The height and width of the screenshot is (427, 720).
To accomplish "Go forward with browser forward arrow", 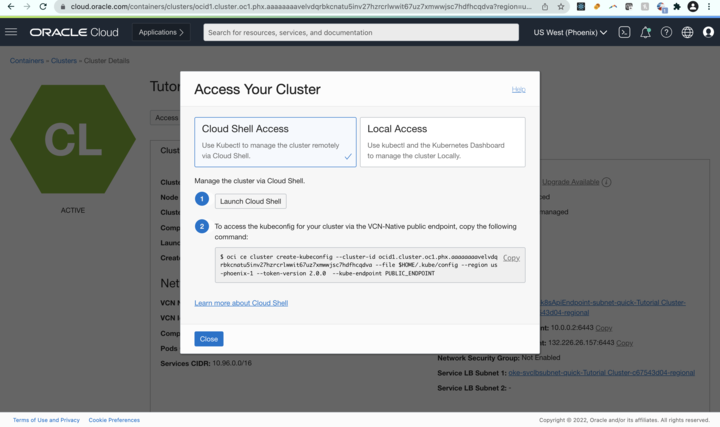I will 27,6.
